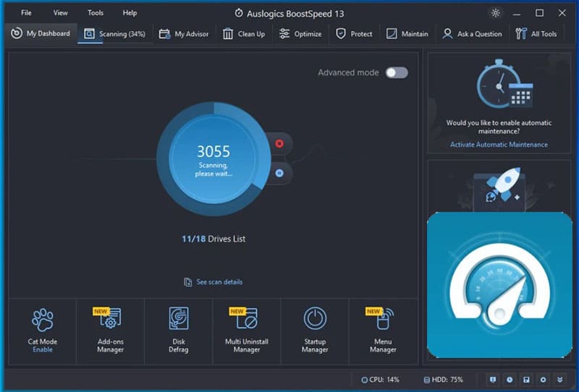This screenshot has height=392, width=579.
Task: Click the Clean Up trash can icon
Action: pyautogui.click(x=228, y=34)
